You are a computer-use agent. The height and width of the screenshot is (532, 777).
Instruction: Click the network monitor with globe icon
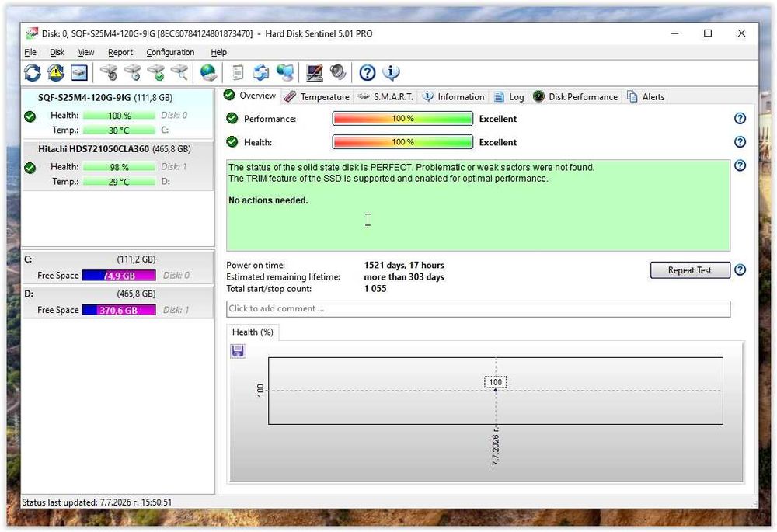[x=285, y=73]
